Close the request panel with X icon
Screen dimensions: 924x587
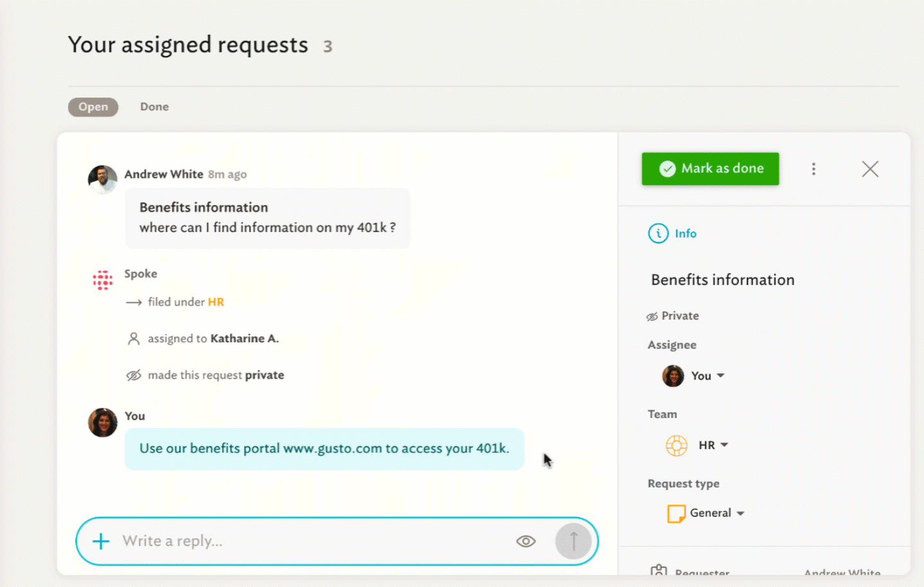coord(870,169)
